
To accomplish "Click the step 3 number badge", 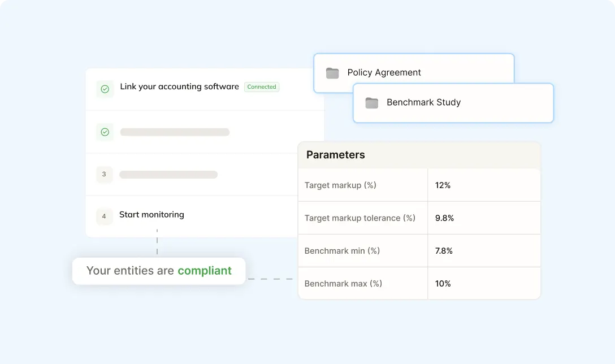I will coord(104,175).
